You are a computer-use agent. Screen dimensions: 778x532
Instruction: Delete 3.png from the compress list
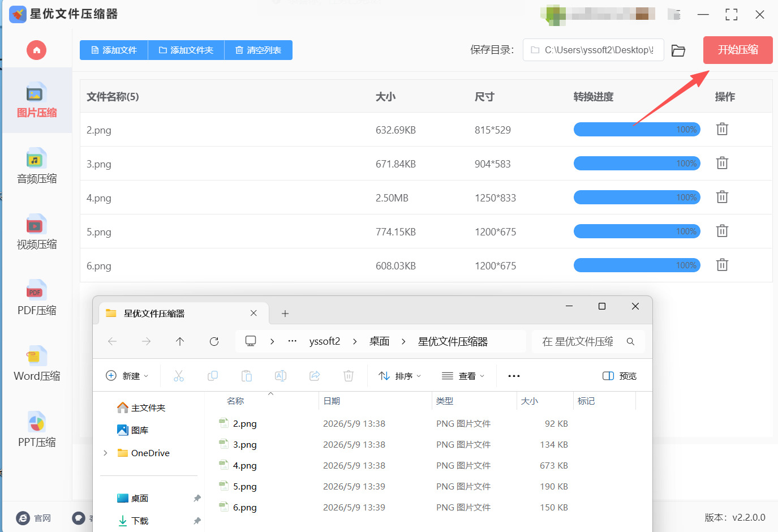point(722,163)
